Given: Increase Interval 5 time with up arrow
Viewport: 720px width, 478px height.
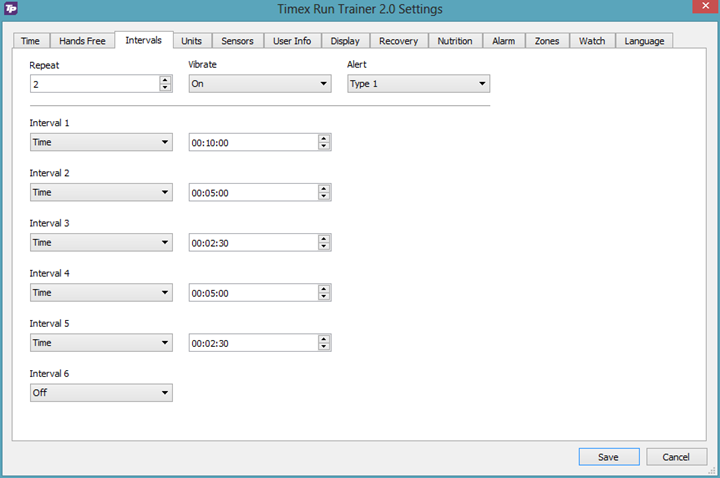Looking at the screenshot, I should coord(324,339).
